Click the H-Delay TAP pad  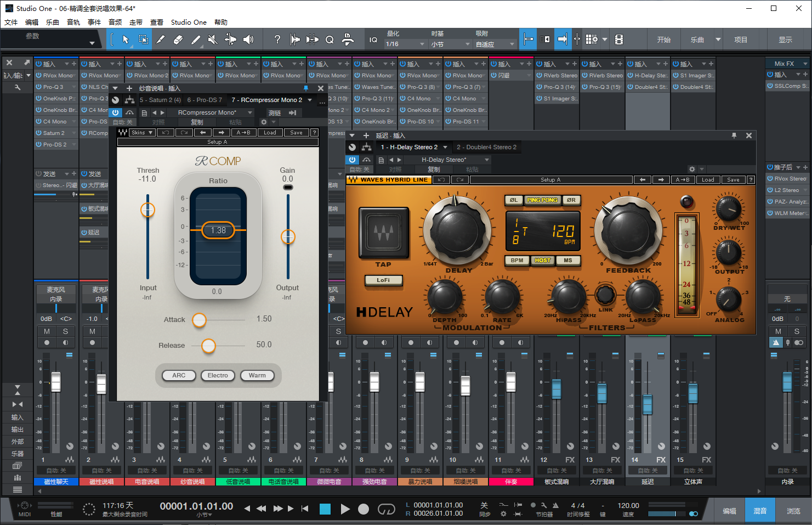pos(383,233)
